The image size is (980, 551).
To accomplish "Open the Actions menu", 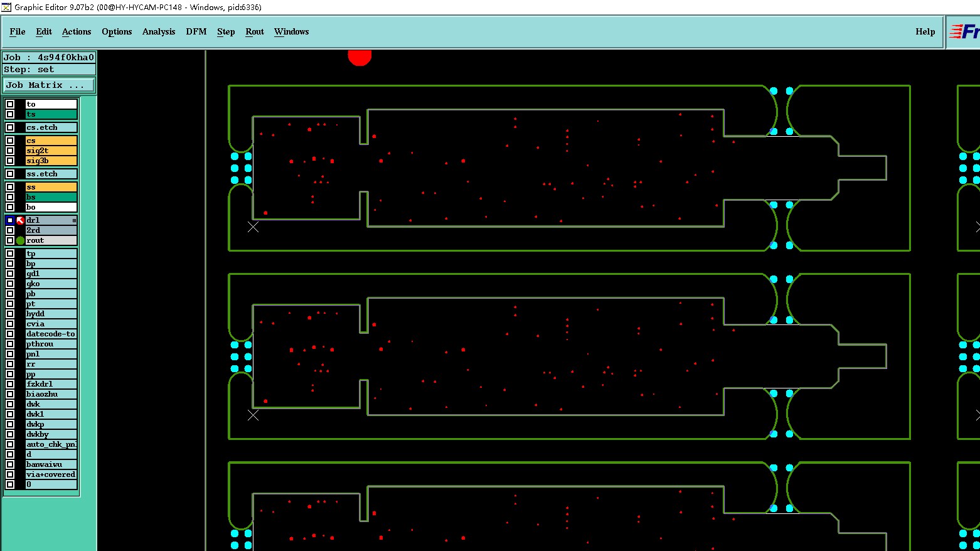I will click(77, 31).
